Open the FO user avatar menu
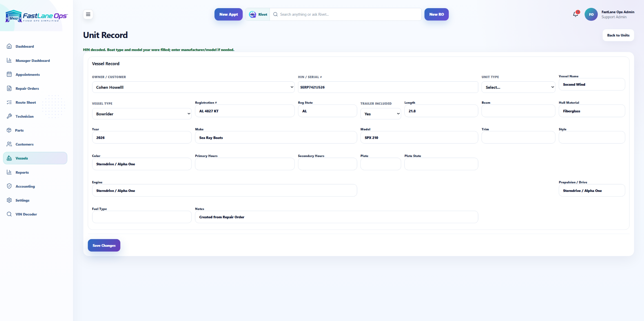 [x=591, y=14]
